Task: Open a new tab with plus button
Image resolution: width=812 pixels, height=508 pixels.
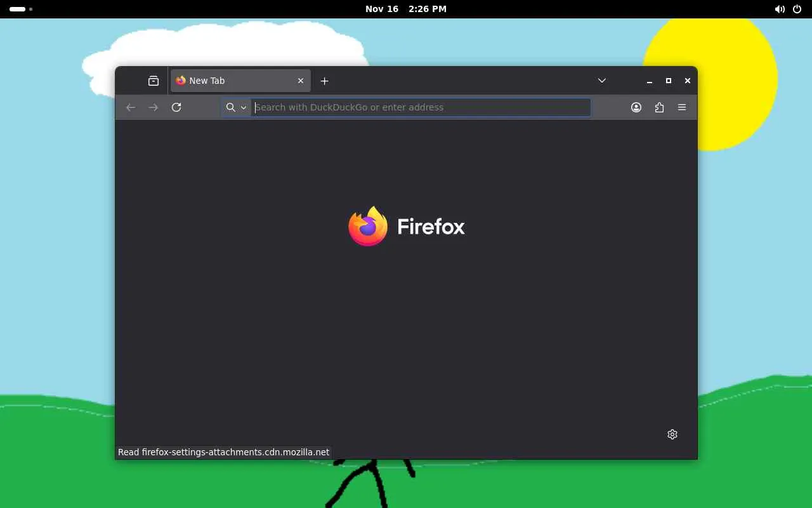Action: (x=324, y=81)
